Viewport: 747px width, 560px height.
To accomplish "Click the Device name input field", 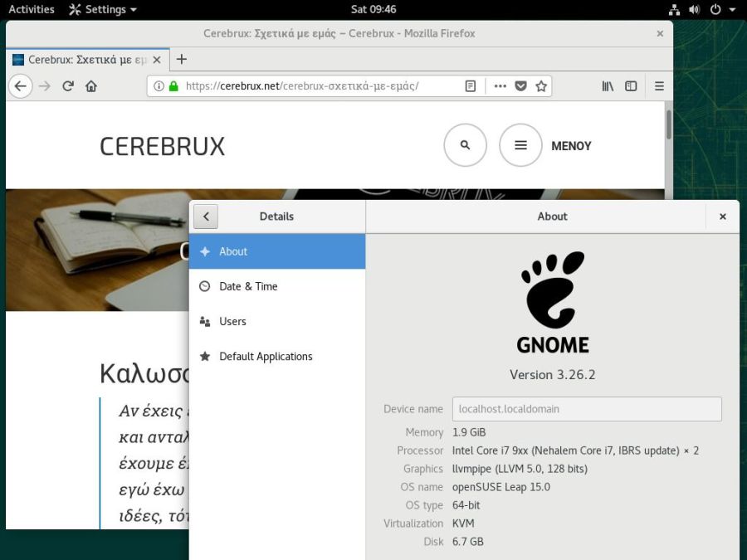I will tap(586, 408).
